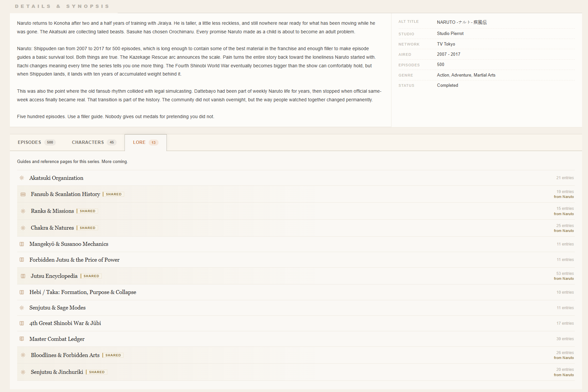Click the aired value 2007 - 2017
Image resolution: width=588 pixels, height=392 pixels.
(449, 54)
